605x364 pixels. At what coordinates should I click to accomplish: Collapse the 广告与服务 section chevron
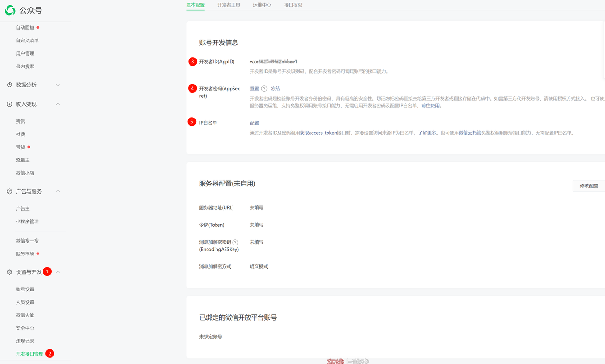58,191
